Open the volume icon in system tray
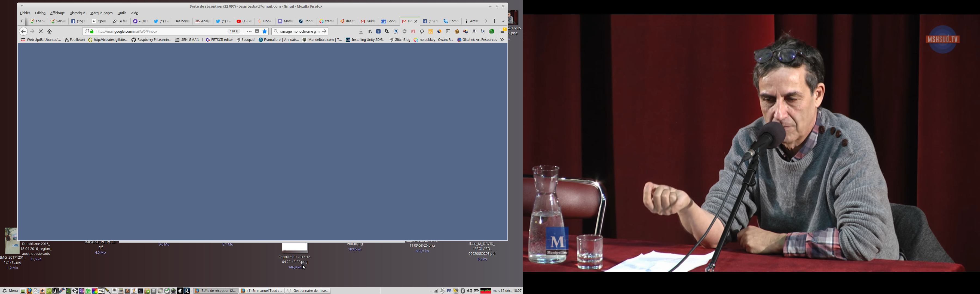Viewport: 980px width, 294px height. click(470, 291)
